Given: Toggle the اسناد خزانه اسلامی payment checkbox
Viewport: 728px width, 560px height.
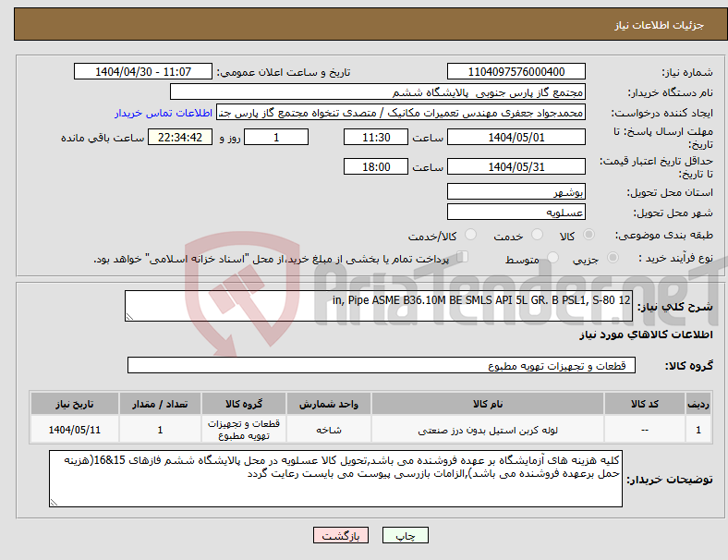Looking at the screenshot, I should tap(463, 257).
